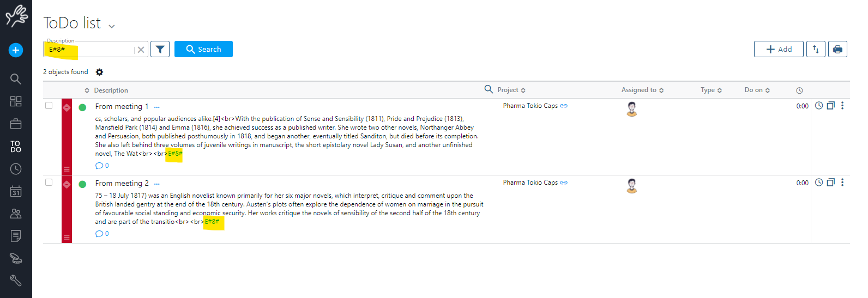
Task: Click the Add button
Action: (779, 49)
